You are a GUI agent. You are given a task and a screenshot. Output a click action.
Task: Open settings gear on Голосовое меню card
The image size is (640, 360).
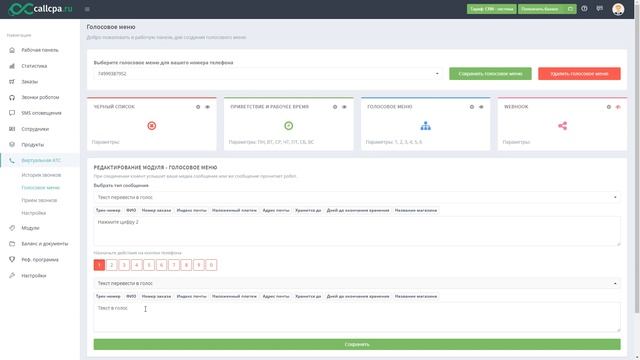pos(471,107)
